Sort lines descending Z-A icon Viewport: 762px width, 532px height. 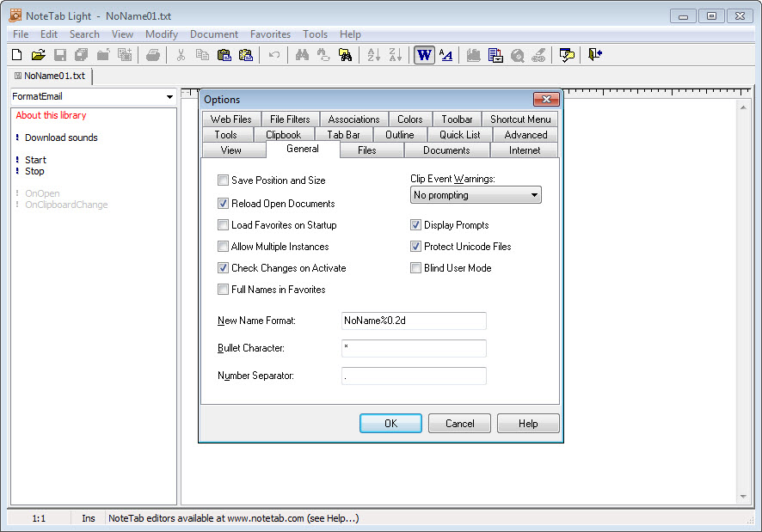tap(396, 55)
